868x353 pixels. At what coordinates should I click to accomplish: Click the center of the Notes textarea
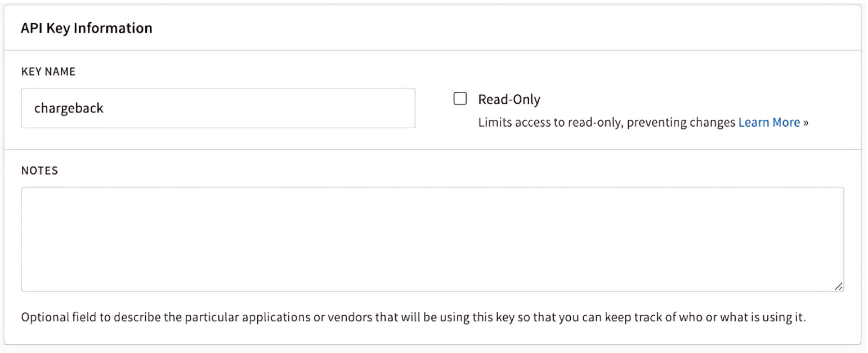click(432, 239)
